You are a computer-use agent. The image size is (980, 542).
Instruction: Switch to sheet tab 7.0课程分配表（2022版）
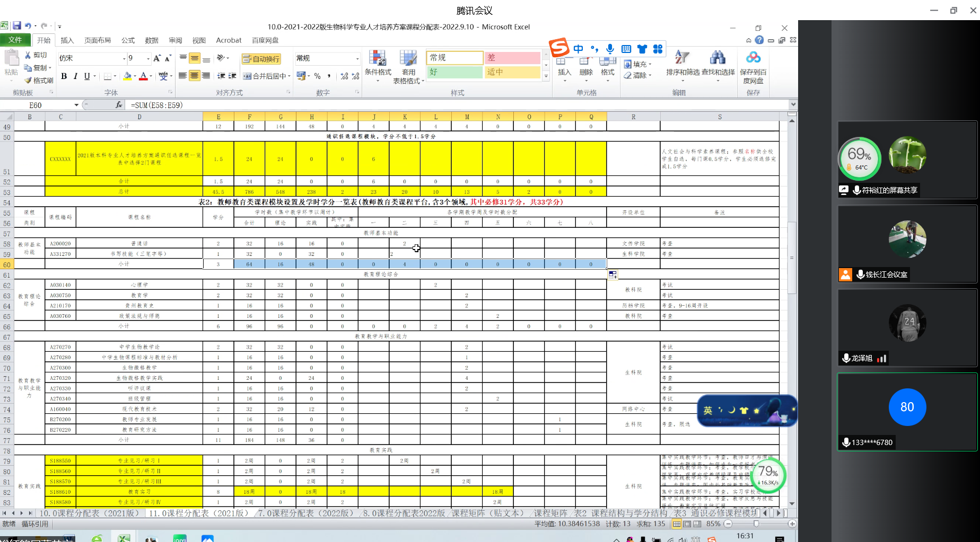tap(306, 513)
